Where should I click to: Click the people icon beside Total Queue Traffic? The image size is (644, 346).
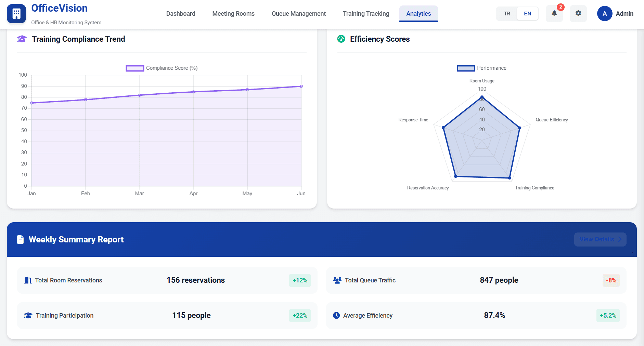[x=337, y=280]
